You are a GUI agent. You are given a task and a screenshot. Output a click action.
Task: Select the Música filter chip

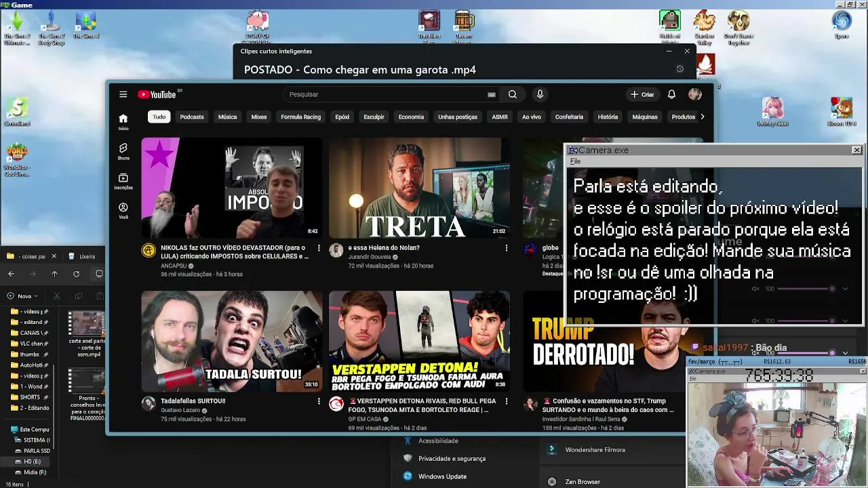point(227,117)
